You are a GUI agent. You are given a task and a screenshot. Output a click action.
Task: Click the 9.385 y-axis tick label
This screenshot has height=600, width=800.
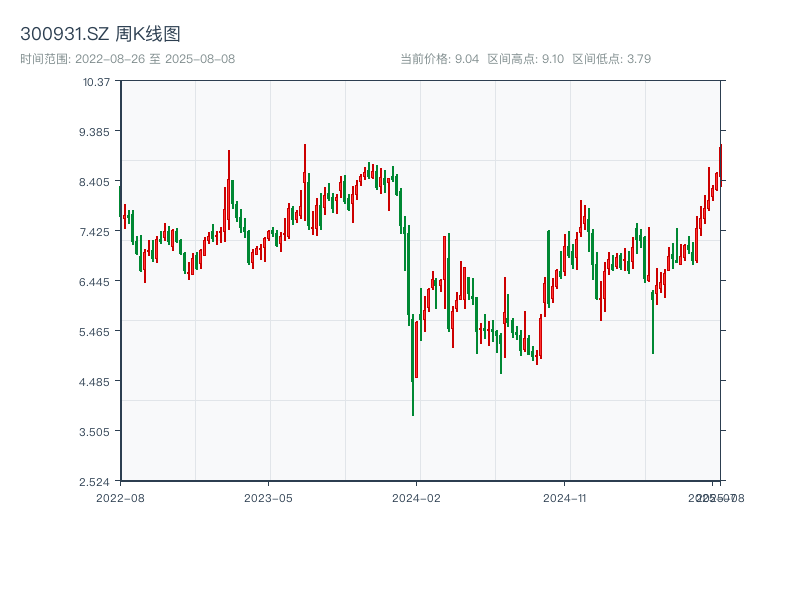pos(97,132)
